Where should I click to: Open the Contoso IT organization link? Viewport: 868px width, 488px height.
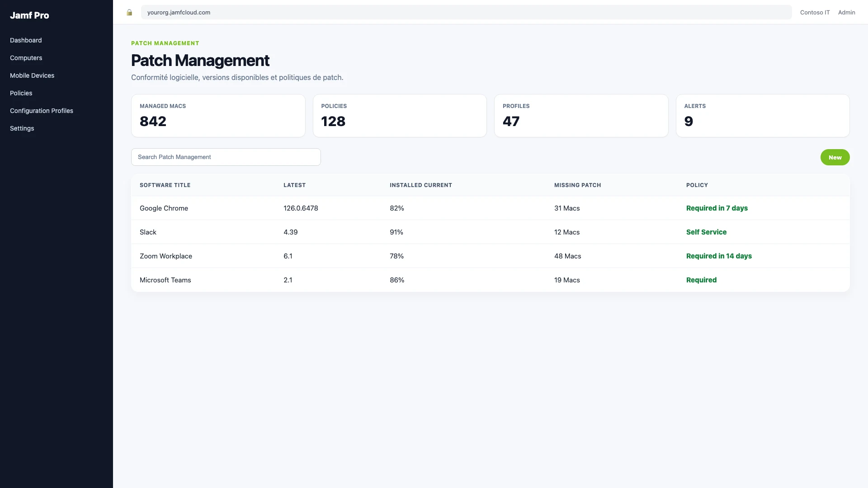tap(815, 12)
